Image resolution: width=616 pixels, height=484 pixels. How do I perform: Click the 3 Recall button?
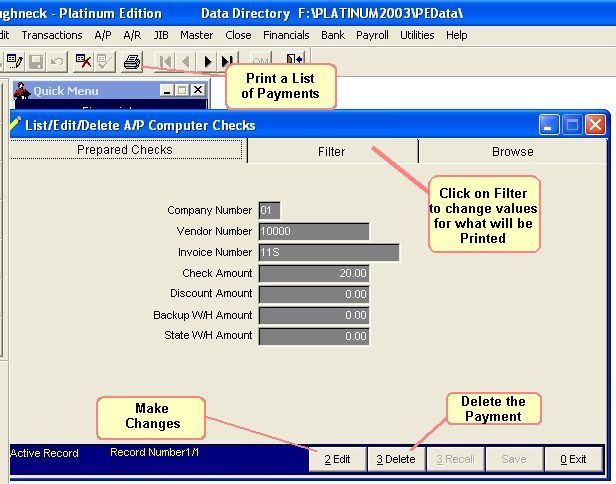coord(455,459)
